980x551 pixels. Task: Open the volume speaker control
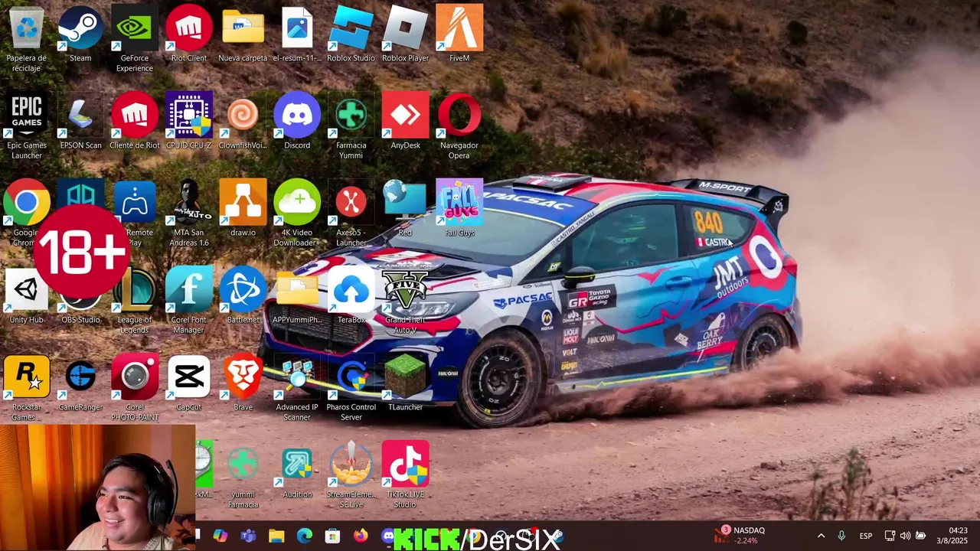pyautogui.click(x=905, y=536)
